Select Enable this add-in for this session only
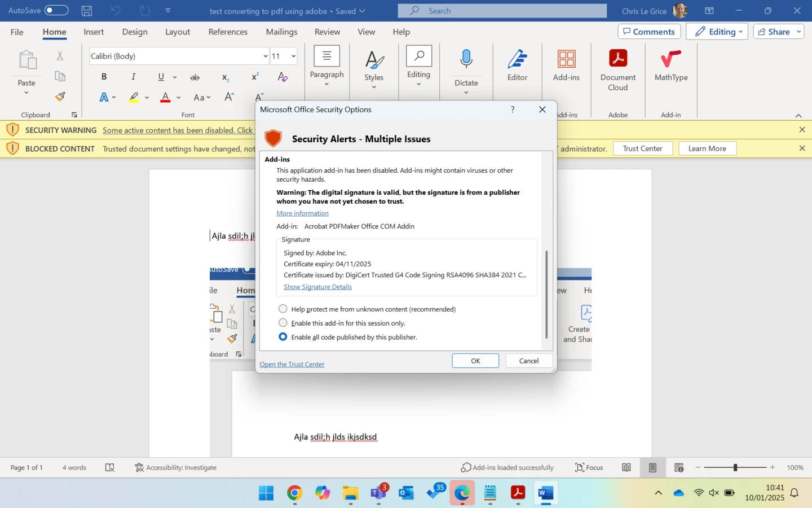 (x=283, y=323)
